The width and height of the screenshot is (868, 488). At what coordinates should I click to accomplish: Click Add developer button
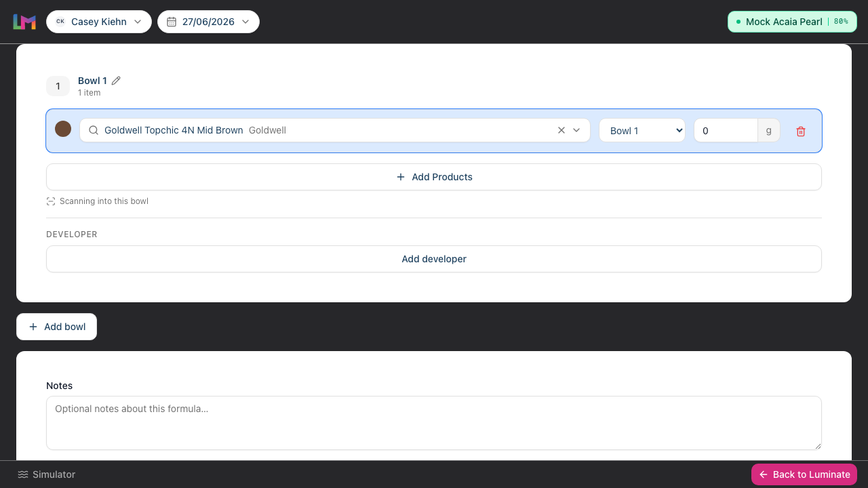tap(434, 259)
